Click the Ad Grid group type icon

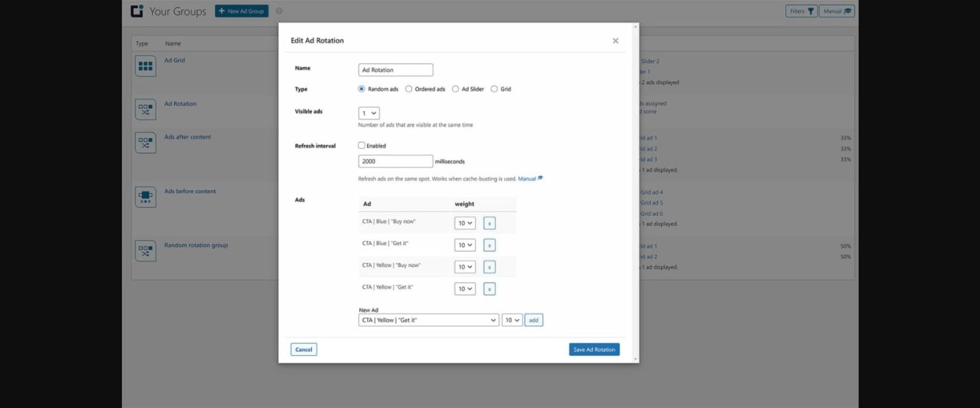pyautogui.click(x=145, y=66)
